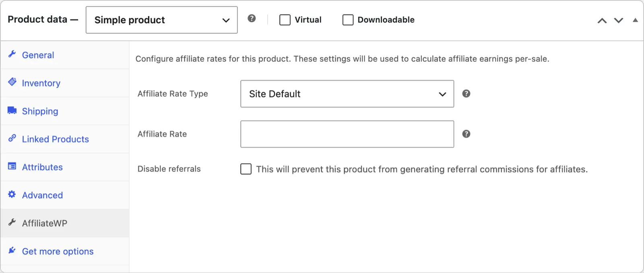Click the Inventory tag icon
The height and width of the screenshot is (273, 644).
12,82
